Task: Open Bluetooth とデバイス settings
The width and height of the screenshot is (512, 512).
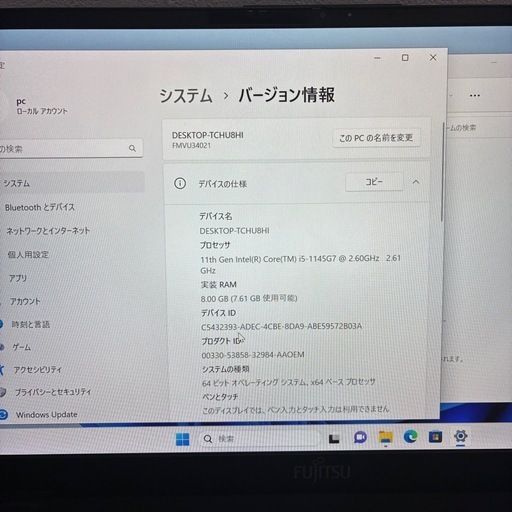Action: [x=39, y=207]
